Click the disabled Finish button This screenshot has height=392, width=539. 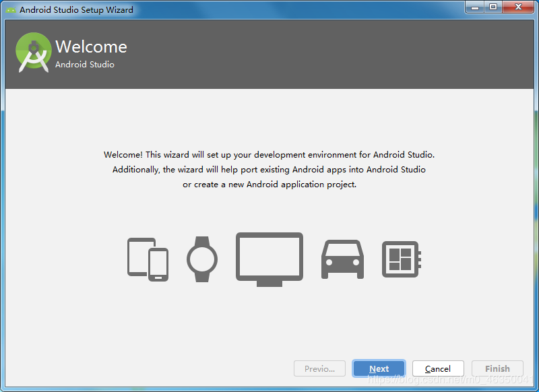pyautogui.click(x=497, y=368)
